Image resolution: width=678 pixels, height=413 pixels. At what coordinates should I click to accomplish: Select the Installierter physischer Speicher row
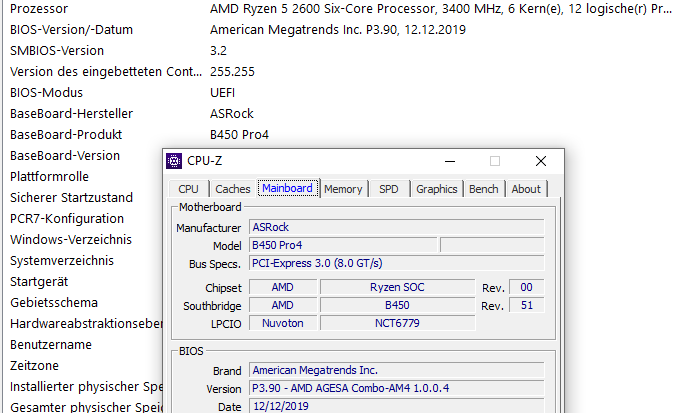click(x=86, y=387)
